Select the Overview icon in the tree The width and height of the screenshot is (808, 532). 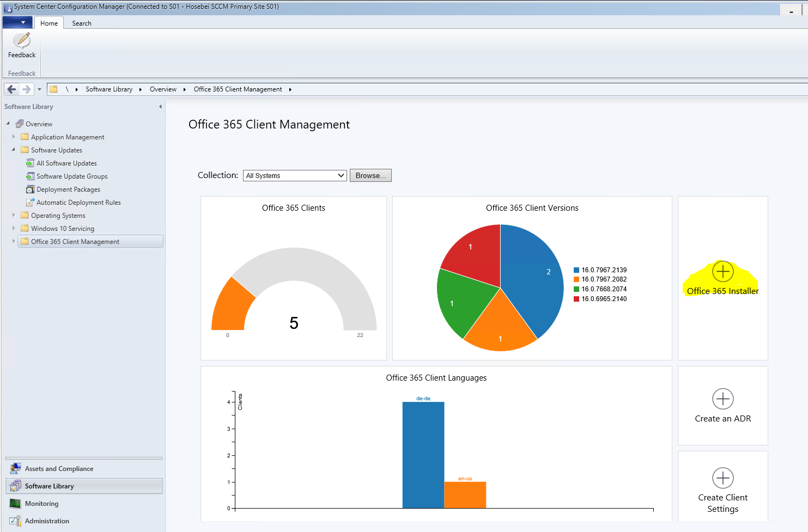(20, 124)
